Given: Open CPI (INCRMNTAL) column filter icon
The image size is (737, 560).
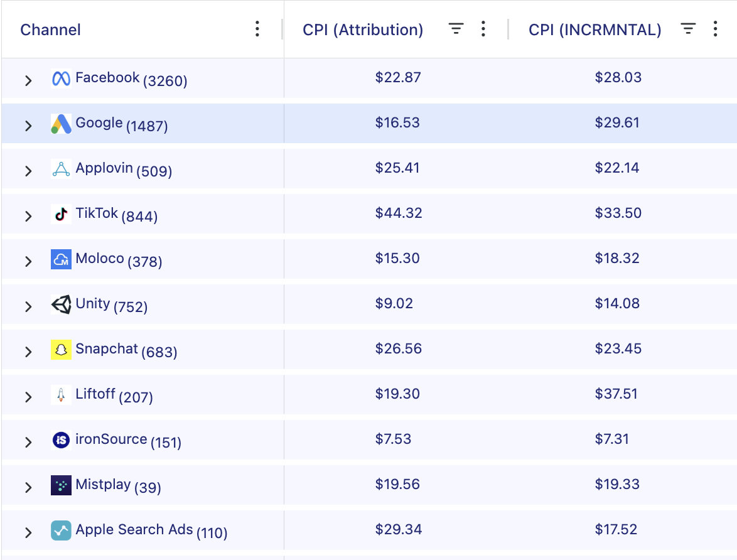Looking at the screenshot, I should 688,29.
